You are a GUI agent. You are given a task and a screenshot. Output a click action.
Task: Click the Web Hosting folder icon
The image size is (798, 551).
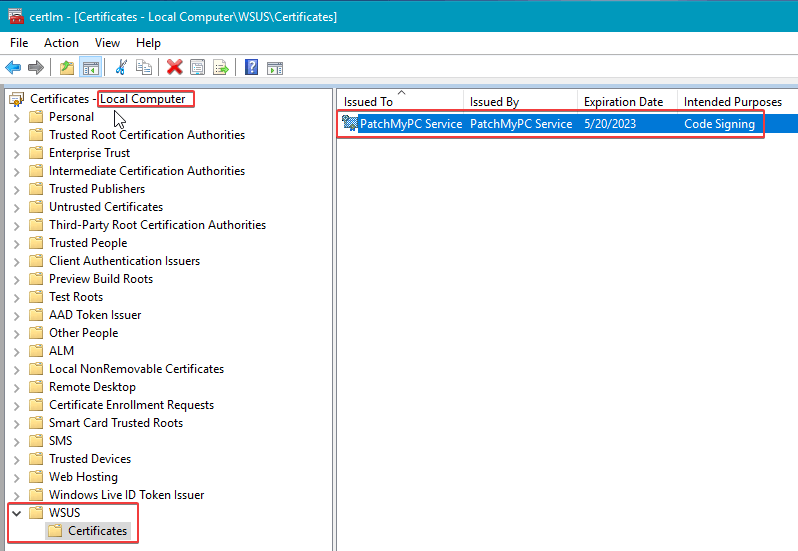click(36, 477)
